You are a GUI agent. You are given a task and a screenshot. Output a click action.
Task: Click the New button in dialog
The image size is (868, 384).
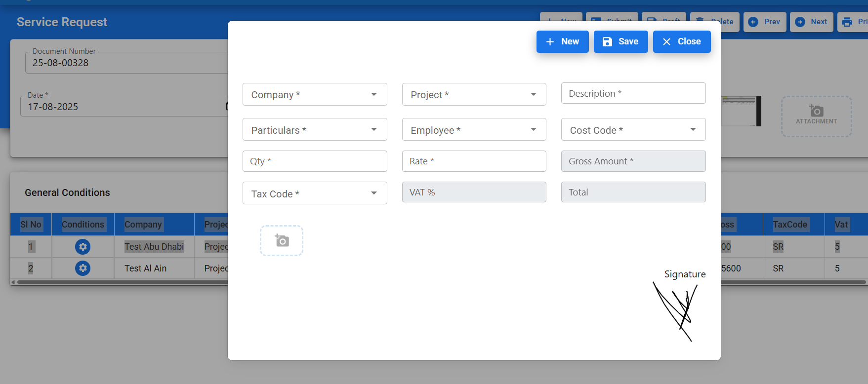tap(562, 41)
